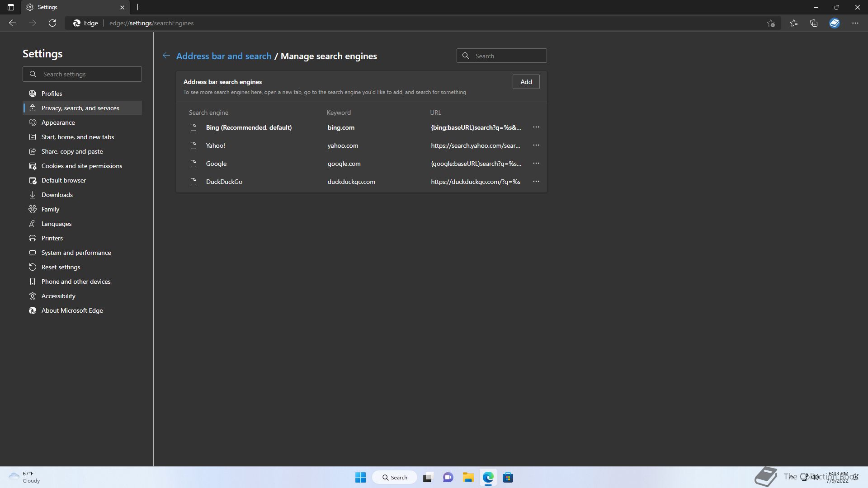Click the browser address bar URL
Image resolution: width=868 pixels, height=488 pixels.
point(151,23)
